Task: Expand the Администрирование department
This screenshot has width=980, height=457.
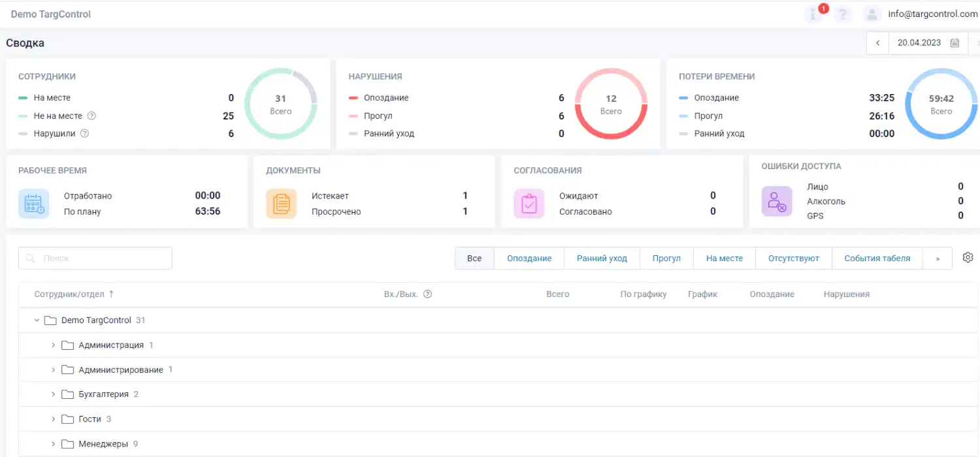Action: (54, 370)
